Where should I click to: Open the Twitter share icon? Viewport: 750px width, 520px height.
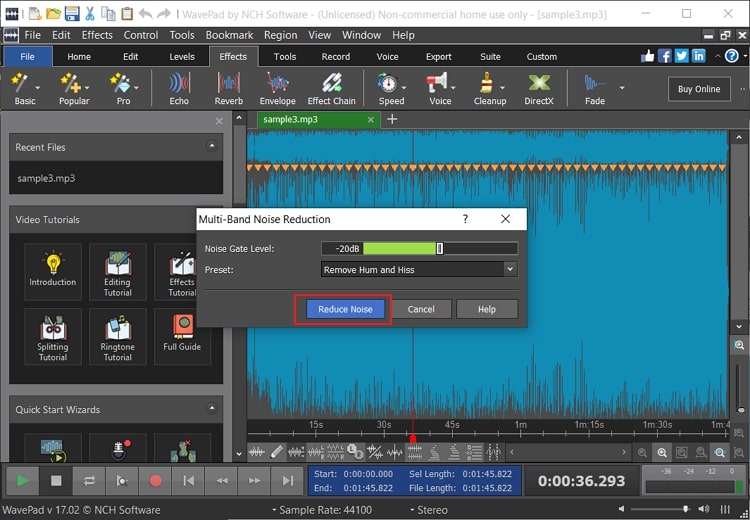pos(682,56)
